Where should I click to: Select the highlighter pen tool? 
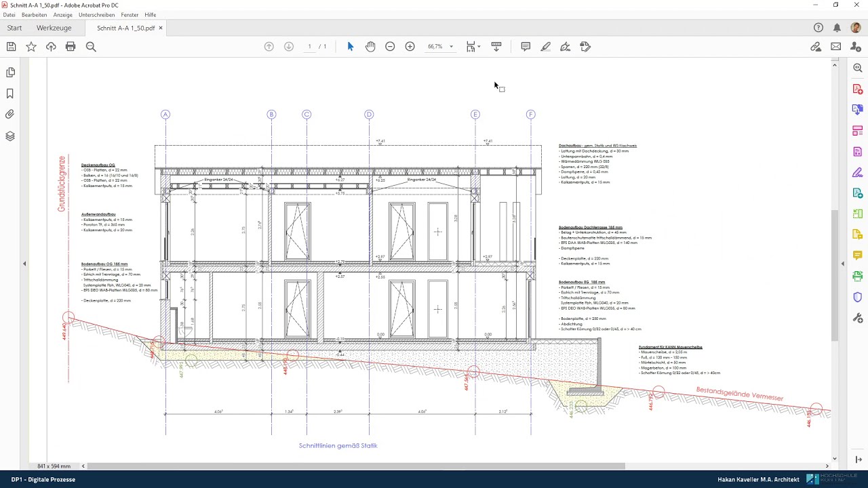click(545, 47)
